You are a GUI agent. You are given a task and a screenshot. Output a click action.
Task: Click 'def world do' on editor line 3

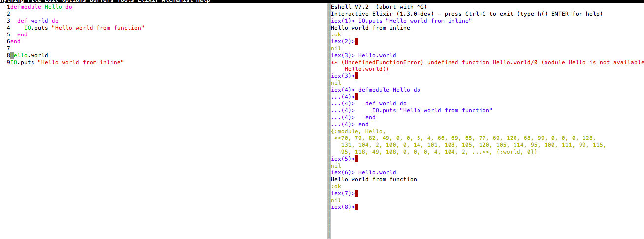click(x=38, y=21)
